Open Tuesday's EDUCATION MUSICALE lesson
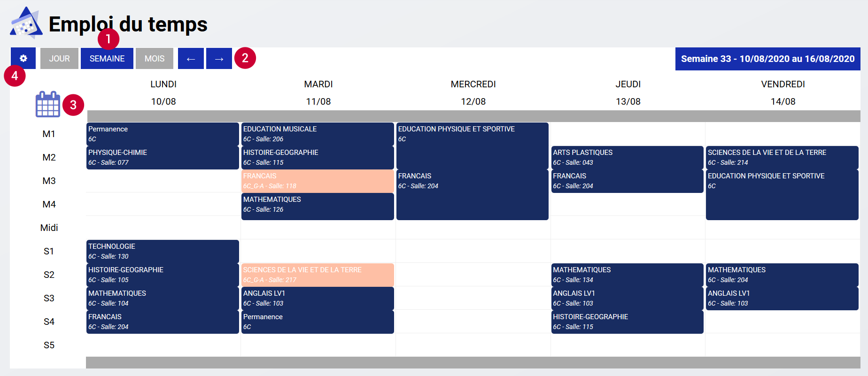This screenshot has width=868, height=376. coord(318,134)
